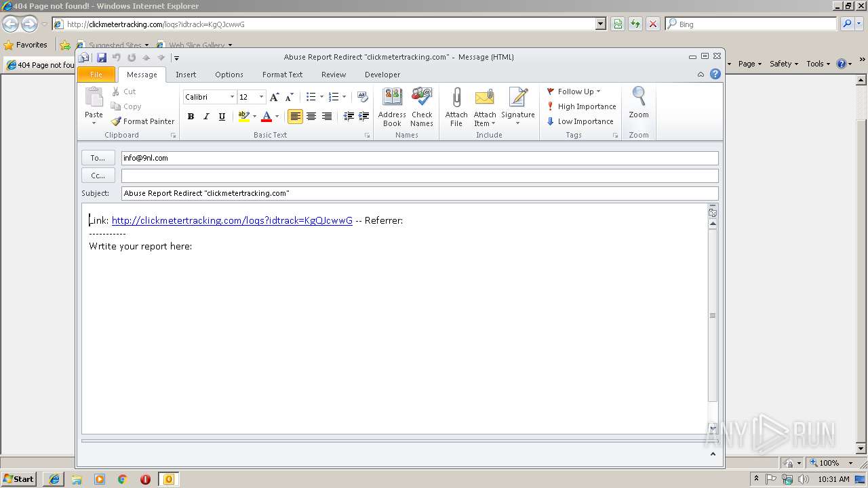Screen dimensions: 868x488
Task: Open Internet Explorer from the taskbar
Action: pyautogui.click(x=54, y=479)
